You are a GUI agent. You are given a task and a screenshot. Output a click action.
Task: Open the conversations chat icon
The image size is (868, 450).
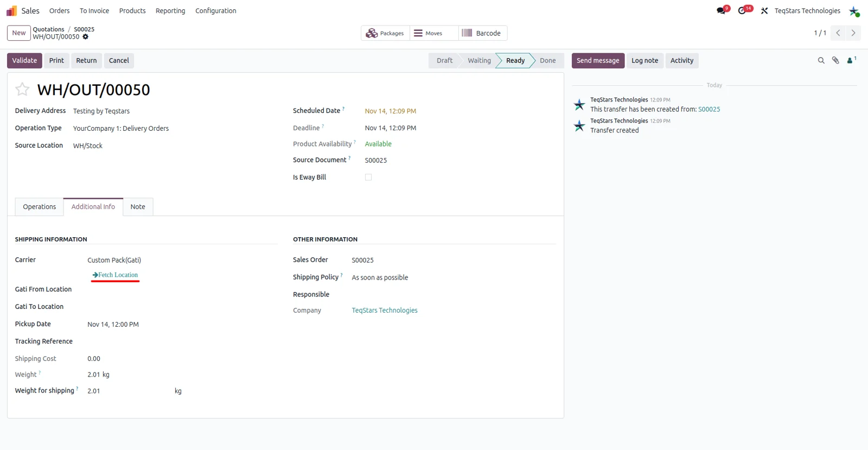coord(721,11)
